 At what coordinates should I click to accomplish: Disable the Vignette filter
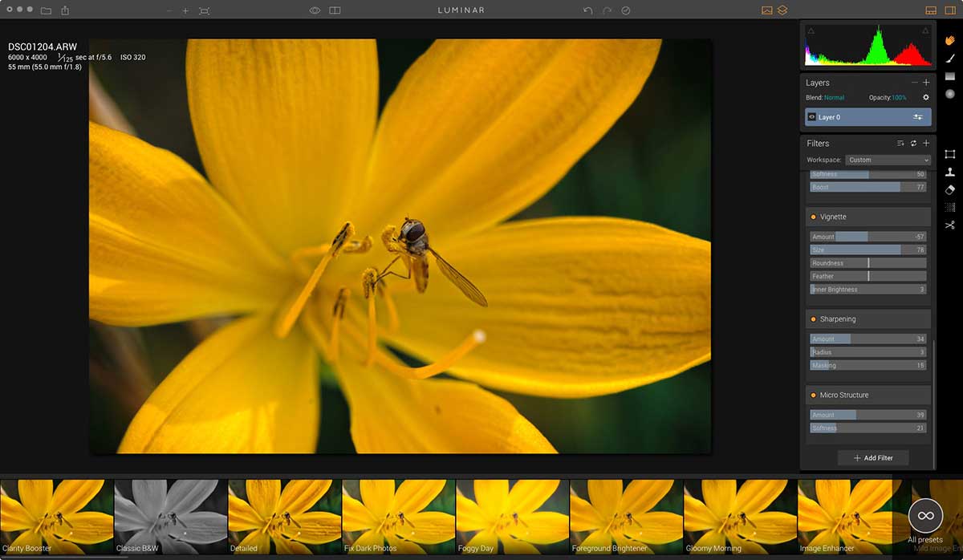click(813, 217)
